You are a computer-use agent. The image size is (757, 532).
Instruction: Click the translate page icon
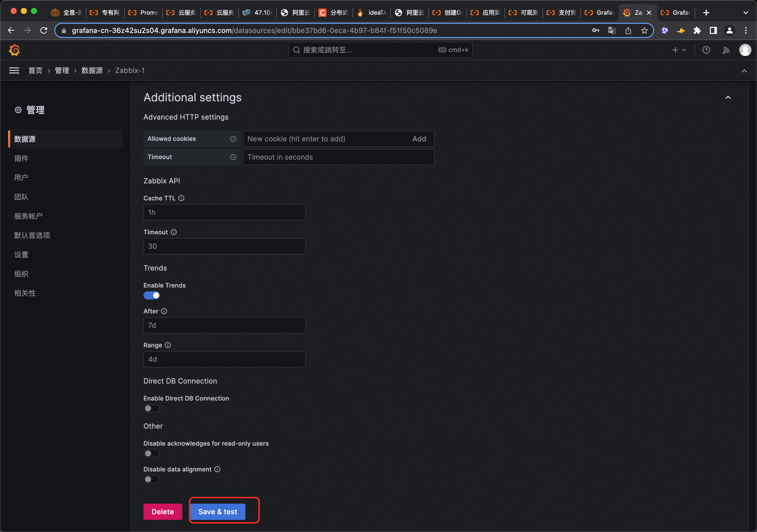[x=612, y=31]
